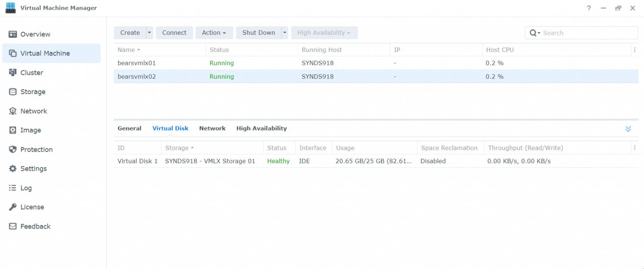Click the help question mark icon
This screenshot has height=269, width=644.
tap(589, 8)
